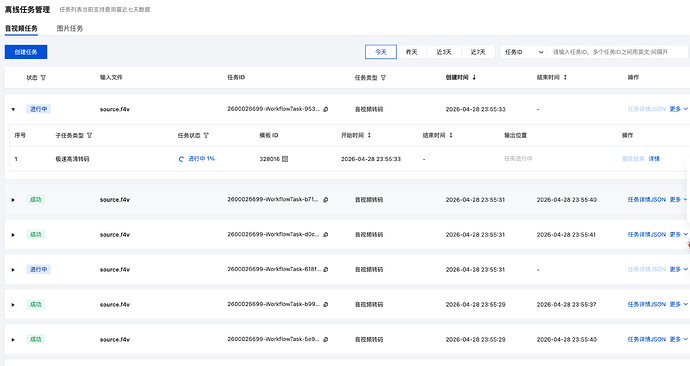Expand the WorkflowTask-618f task row

pyautogui.click(x=13, y=270)
